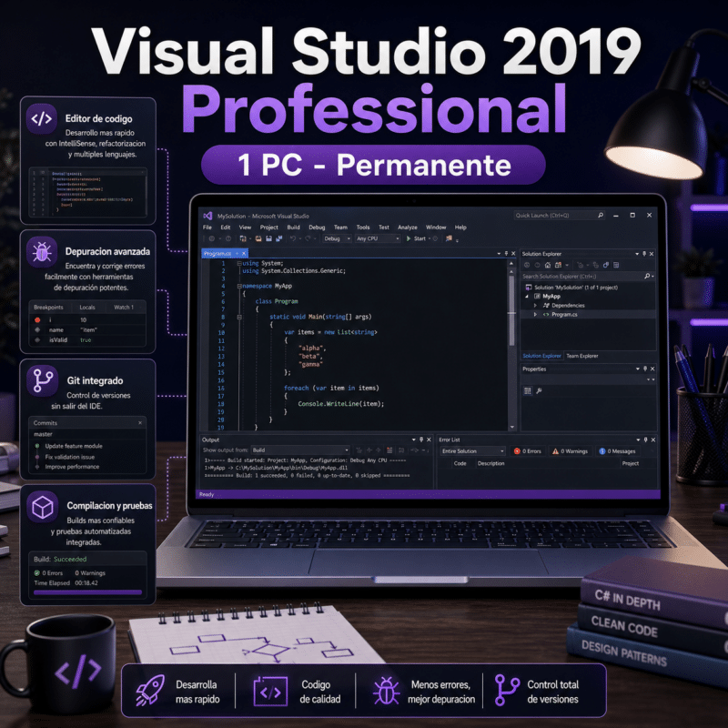
Task: Click the Open File folder icon
Action: click(x=258, y=238)
